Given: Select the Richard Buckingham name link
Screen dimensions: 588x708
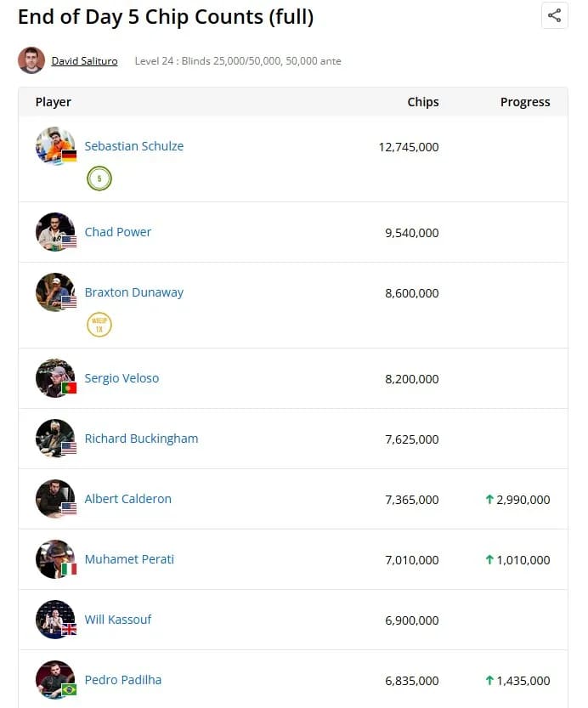Looking at the screenshot, I should pyautogui.click(x=141, y=439).
